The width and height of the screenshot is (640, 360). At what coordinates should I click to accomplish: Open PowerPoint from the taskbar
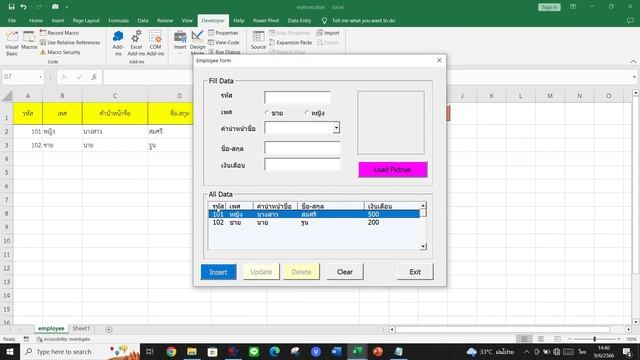[378, 351]
